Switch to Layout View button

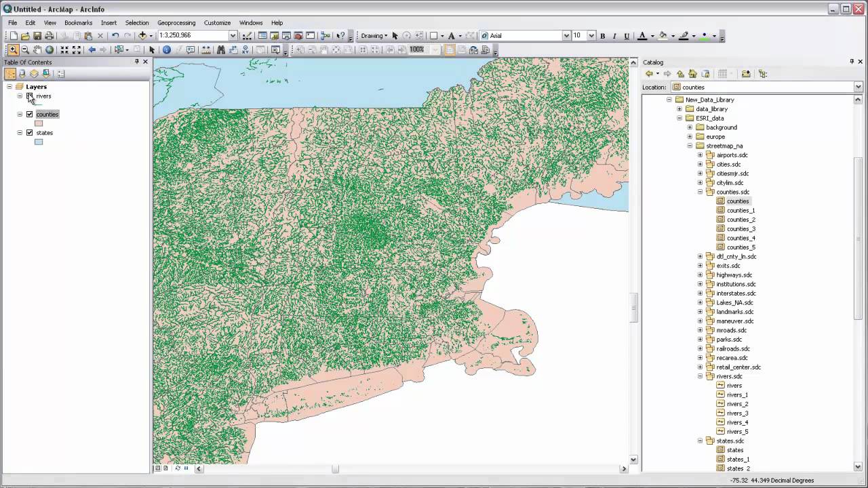pos(166,468)
